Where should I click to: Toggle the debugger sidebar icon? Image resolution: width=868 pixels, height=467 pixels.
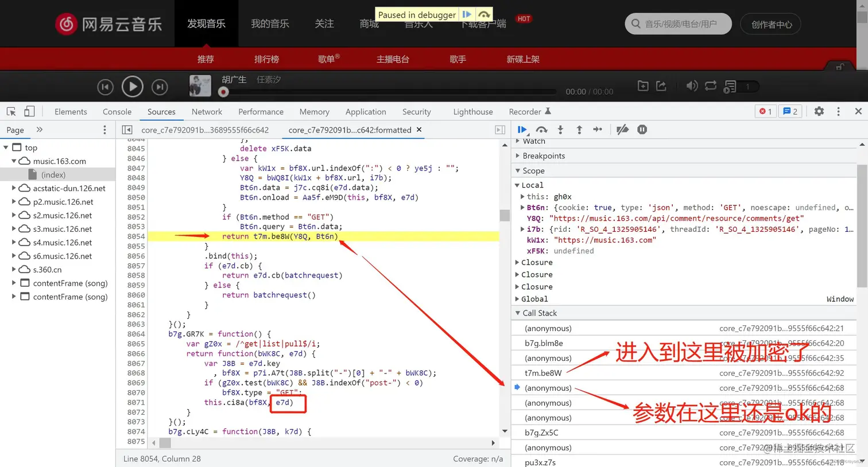coord(500,130)
